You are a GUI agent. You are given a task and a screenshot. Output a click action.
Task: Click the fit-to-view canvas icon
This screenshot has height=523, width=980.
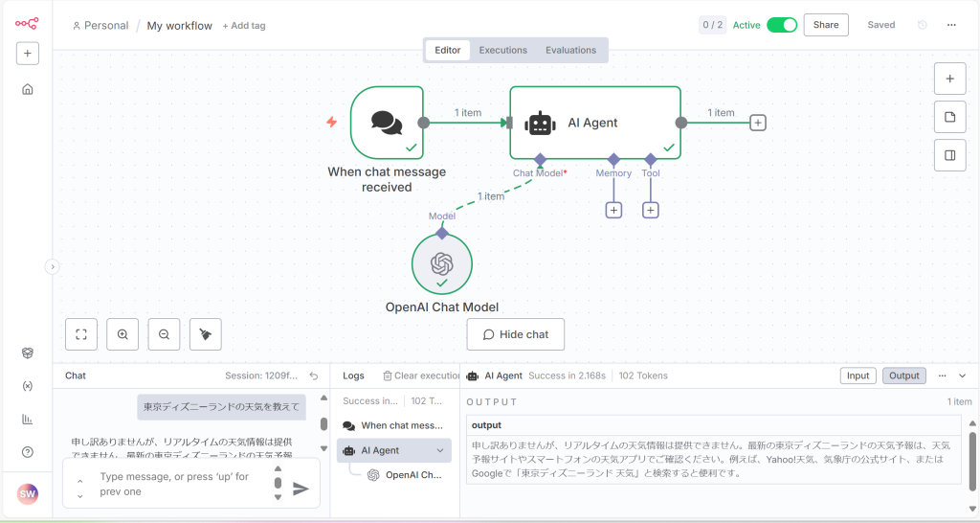[x=81, y=334]
